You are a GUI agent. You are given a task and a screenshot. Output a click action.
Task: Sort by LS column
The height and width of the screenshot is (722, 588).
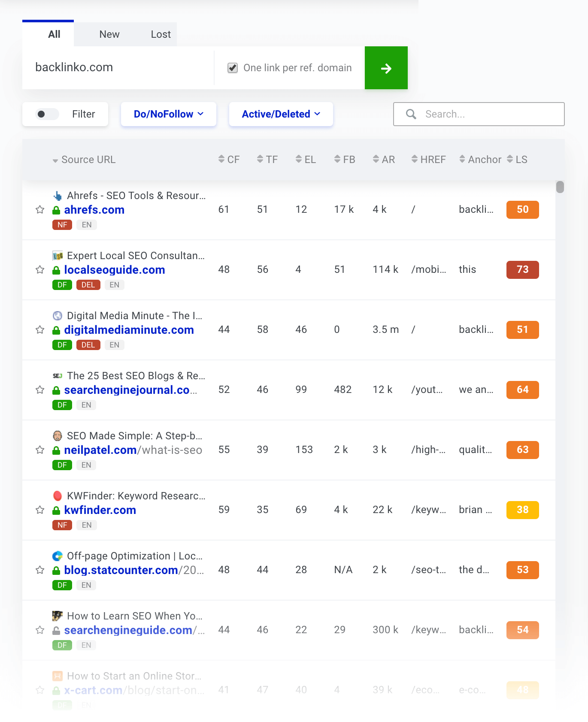click(x=517, y=160)
